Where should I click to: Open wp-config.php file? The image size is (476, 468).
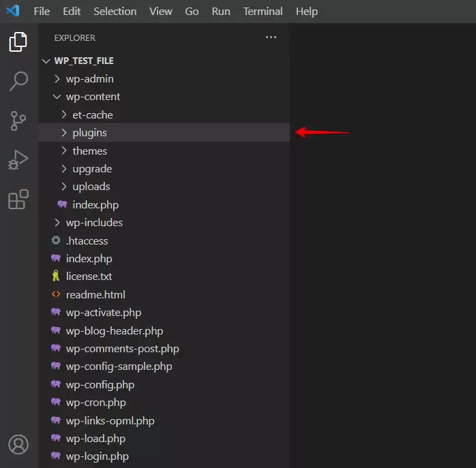pos(100,385)
